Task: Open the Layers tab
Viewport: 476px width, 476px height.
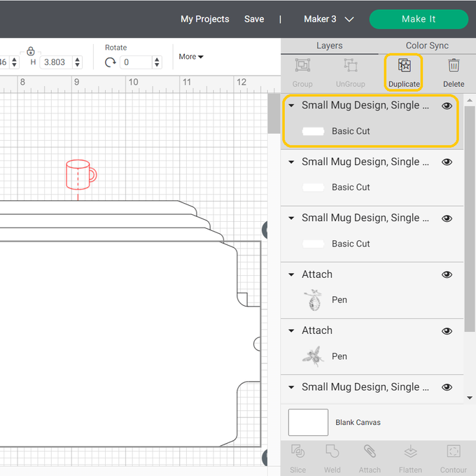Action: click(329, 45)
